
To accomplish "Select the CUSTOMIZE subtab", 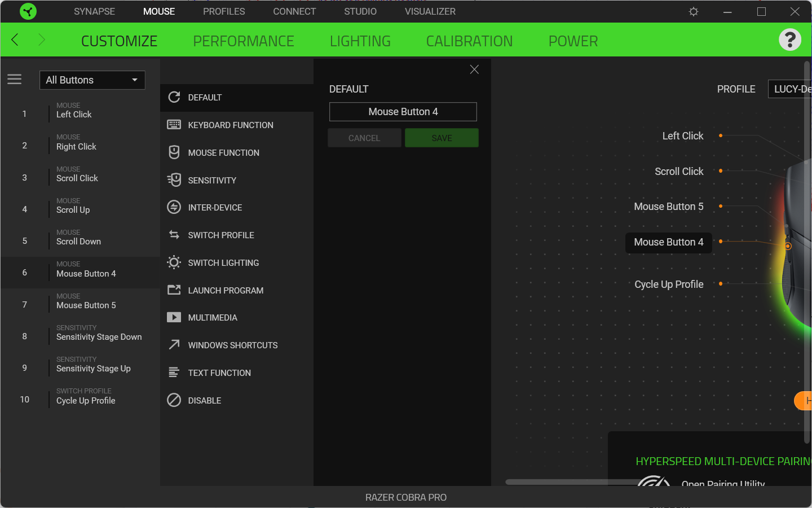I will (x=119, y=41).
